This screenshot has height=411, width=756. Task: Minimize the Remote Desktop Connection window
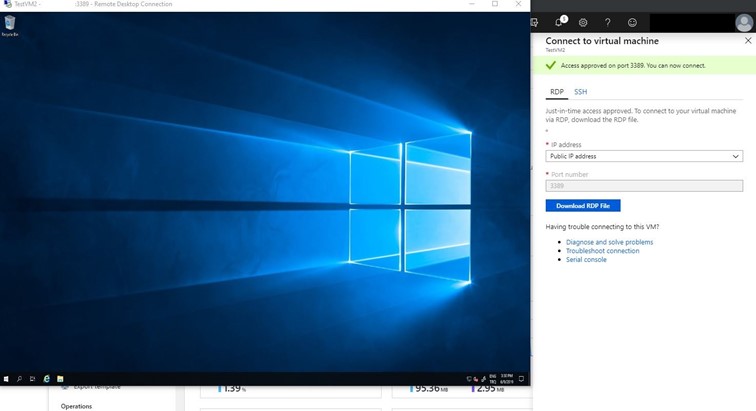[x=472, y=4]
